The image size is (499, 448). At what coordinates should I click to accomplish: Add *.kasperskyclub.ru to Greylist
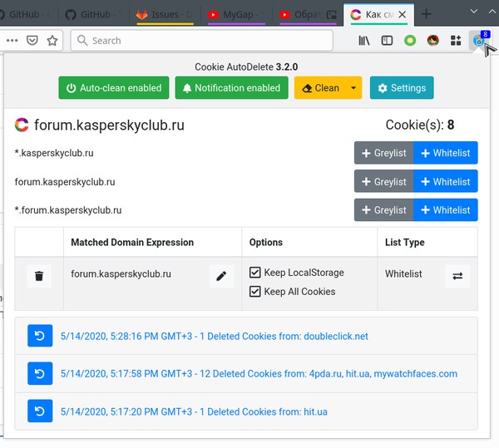(383, 153)
